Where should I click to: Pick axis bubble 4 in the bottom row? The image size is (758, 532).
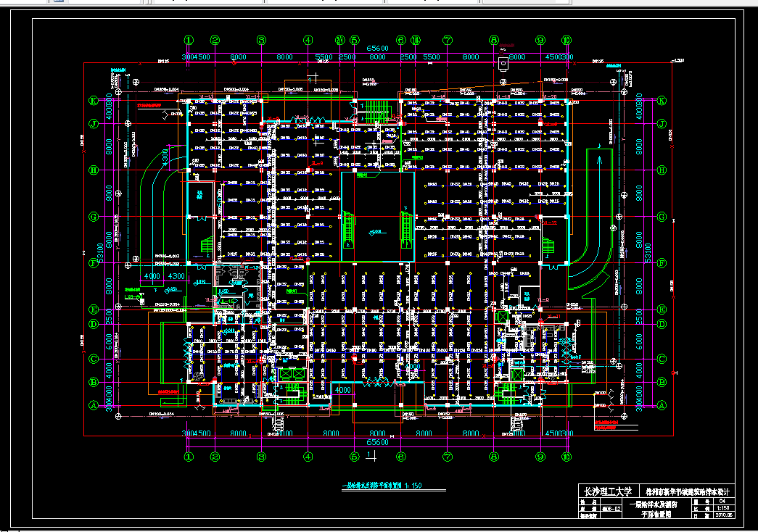[x=308, y=457]
